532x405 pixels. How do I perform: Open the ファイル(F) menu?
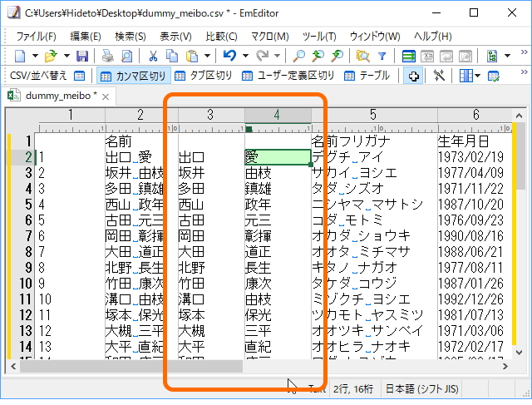(36, 37)
